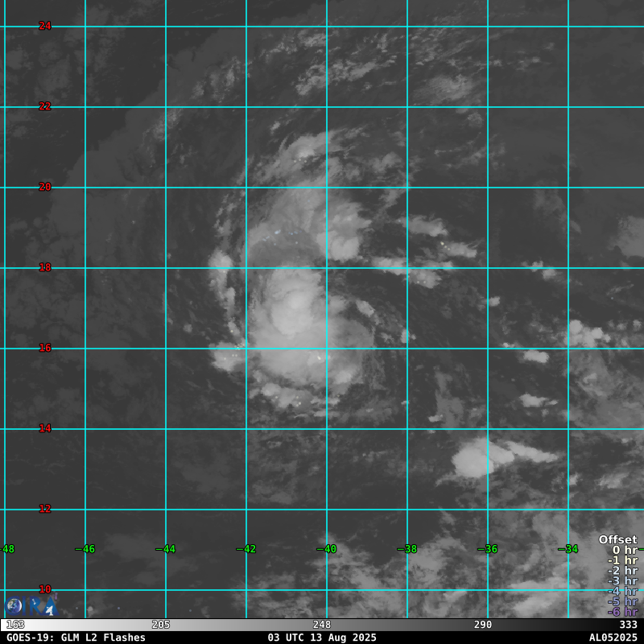The image size is (644, 644).
Task: Click the latitude label 12
Action: [x=45, y=509]
